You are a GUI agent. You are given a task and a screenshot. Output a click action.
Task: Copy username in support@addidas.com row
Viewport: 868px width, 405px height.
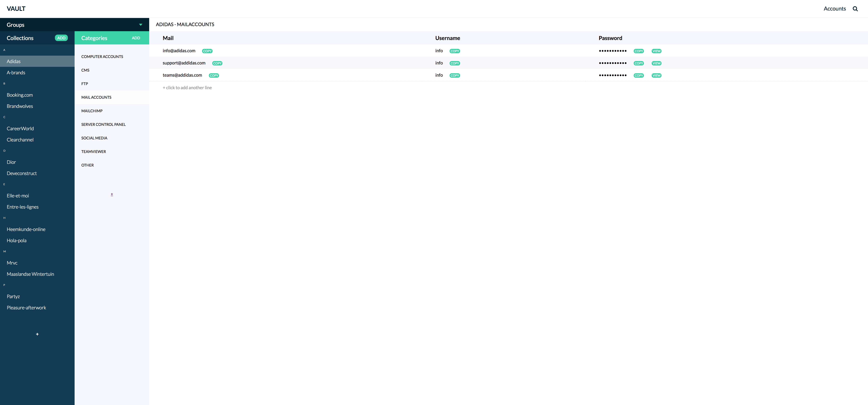(x=455, y=63)
